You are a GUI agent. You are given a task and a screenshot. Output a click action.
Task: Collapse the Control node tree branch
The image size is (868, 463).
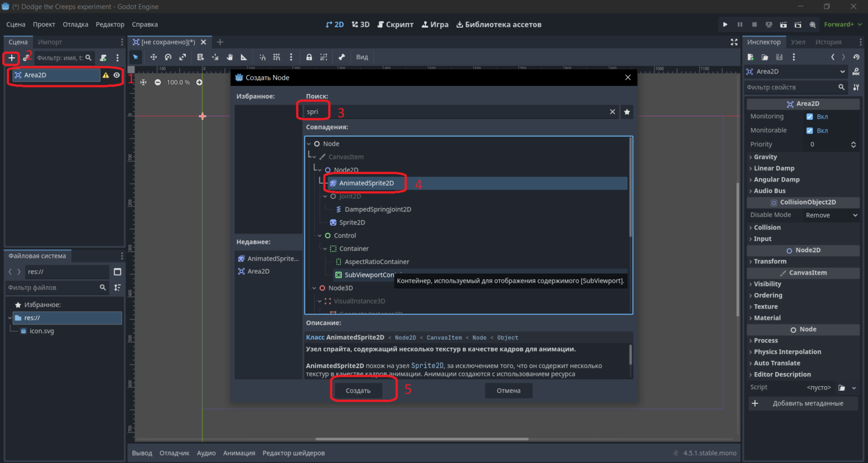[320, 236]
